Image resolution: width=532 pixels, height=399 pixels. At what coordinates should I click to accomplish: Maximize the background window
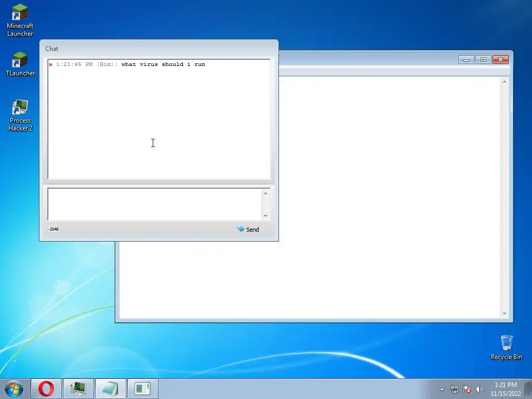(483, 60)
